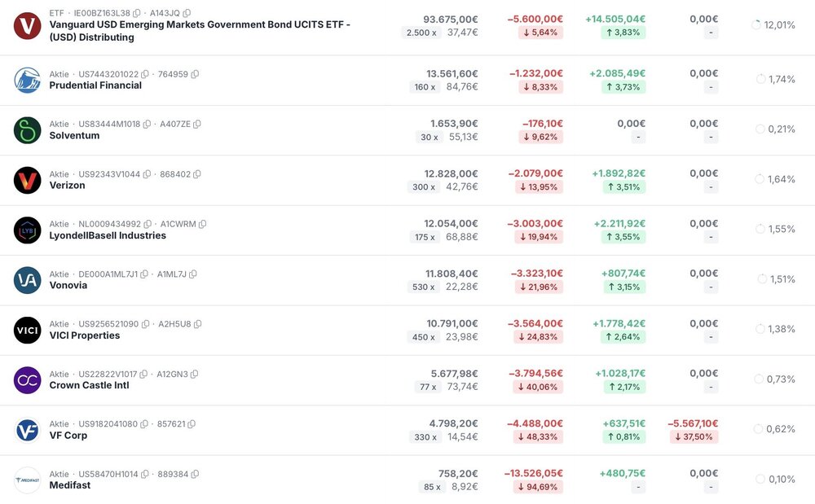815x504 pixels.
Task: Click Vanguard's 12,01% allocation indicator
Action: tap(773, 25)
